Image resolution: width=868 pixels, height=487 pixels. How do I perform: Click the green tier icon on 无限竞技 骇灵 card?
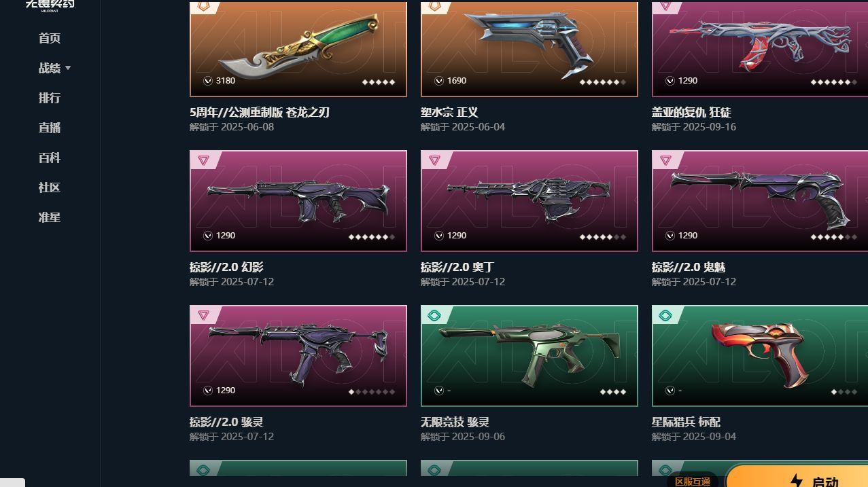point(434,315)
